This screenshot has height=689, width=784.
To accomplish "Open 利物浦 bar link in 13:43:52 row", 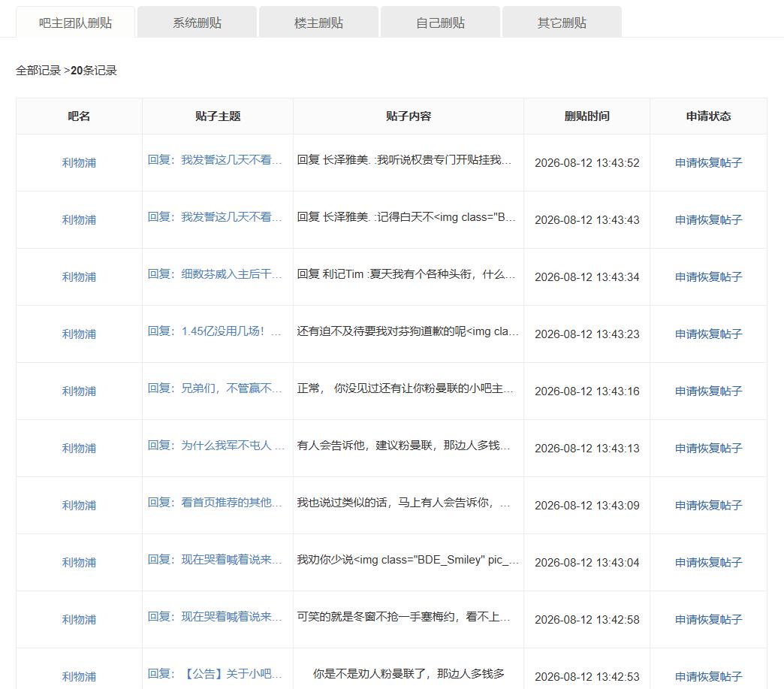I will [x=79, y=162].
